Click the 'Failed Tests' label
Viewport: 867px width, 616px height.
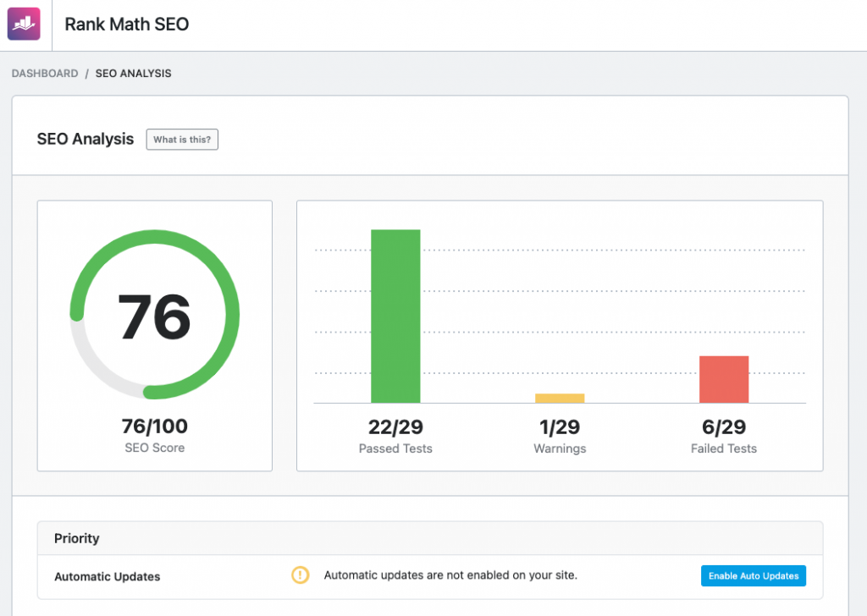pyautogui.click(x=724, y=448)
